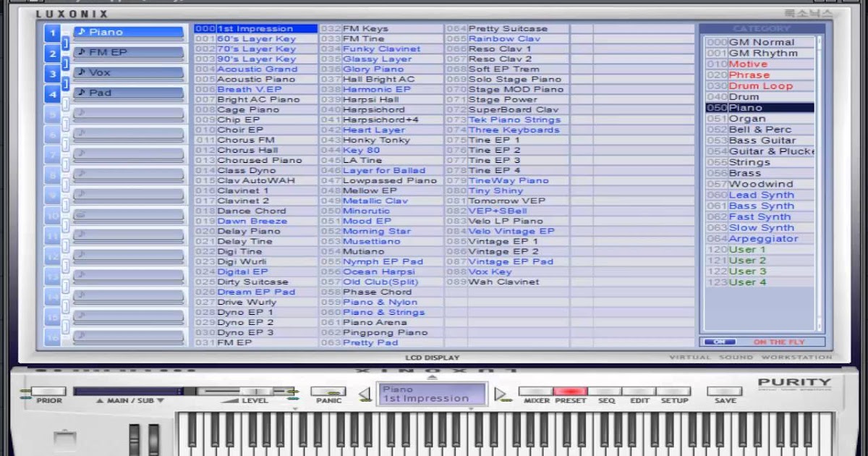Select the Piano channel slot
Viewport: 868px width, 456px height.
click(x=128, y=33)
